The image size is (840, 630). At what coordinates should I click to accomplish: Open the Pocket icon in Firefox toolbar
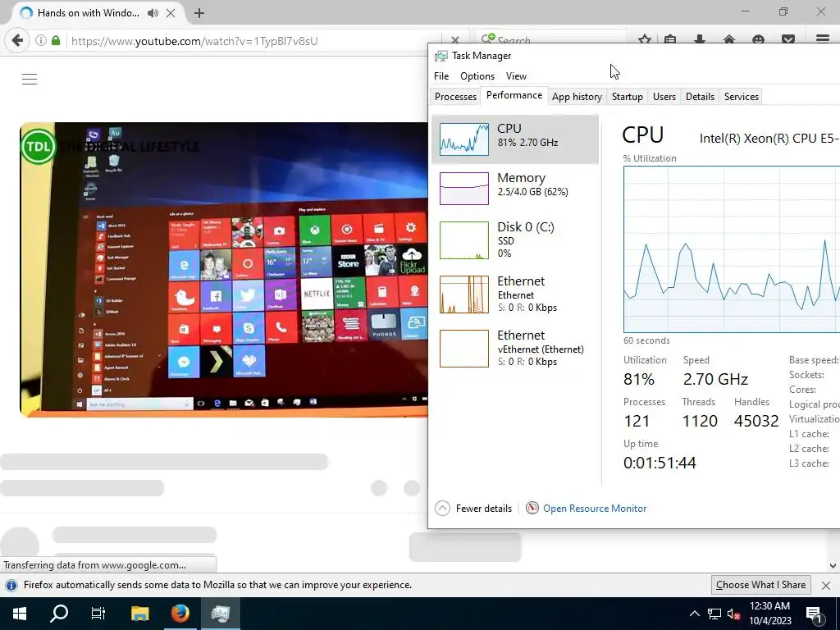coord(788,39)
